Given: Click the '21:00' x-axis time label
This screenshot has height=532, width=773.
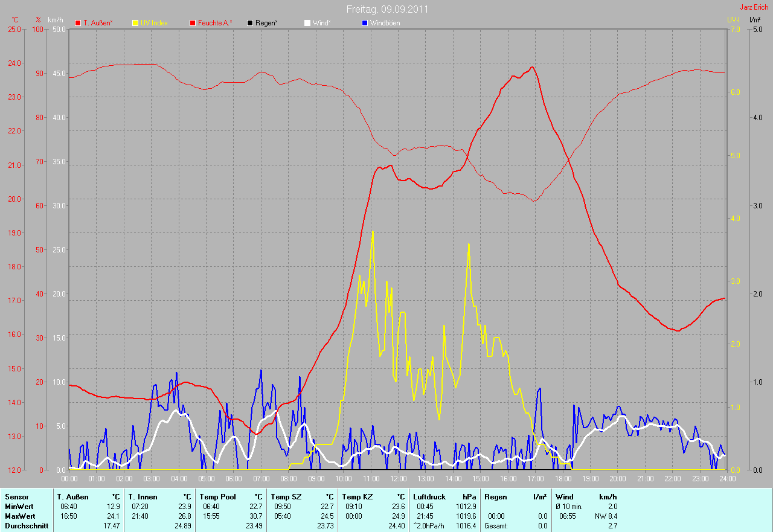Looking at the screenshot, I should click(645, 479).
